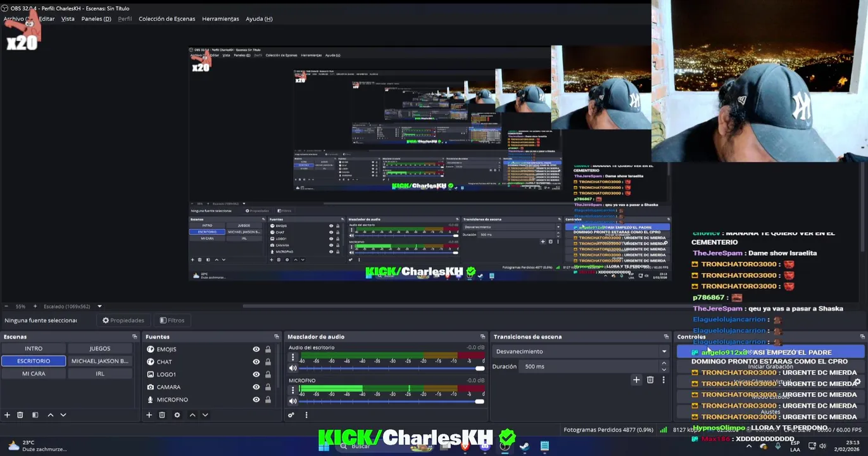Move source up in Fuentes toolbar
The height and width of the screenshot is (456, 868).
coord(192,415)
